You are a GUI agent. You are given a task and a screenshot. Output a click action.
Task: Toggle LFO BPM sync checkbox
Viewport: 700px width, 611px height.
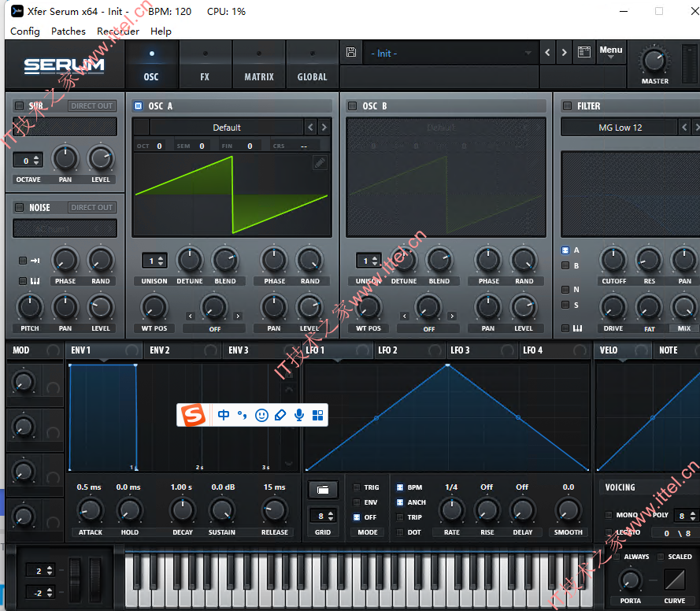pos(400,487)
